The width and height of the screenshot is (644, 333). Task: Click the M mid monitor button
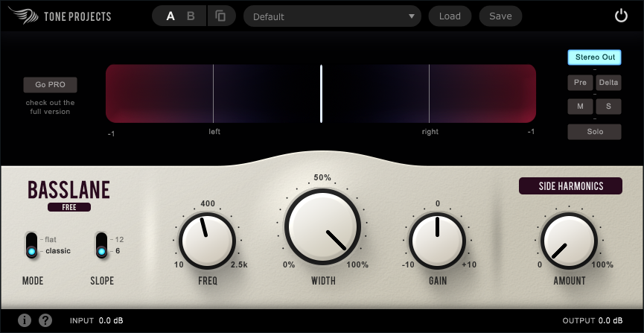(579, 107)
